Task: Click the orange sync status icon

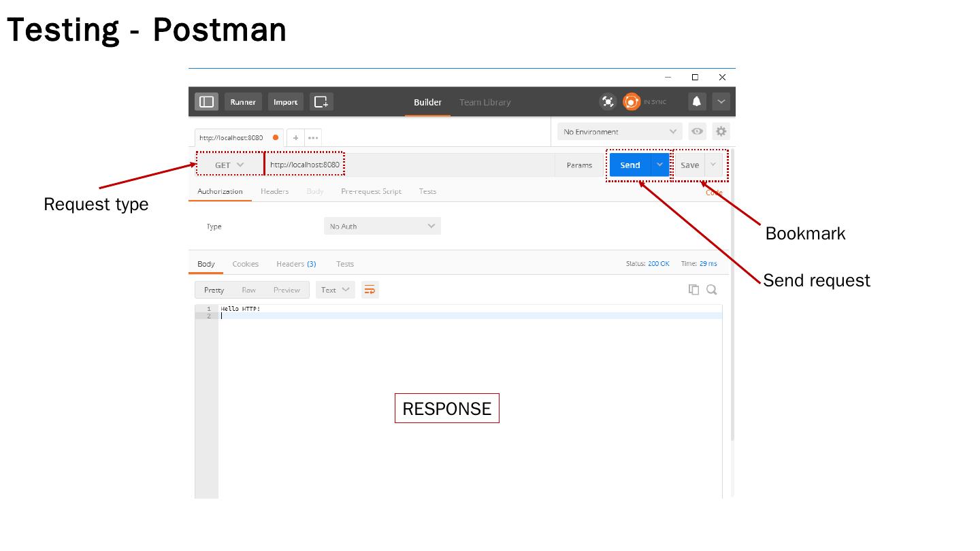Action: [632, 102]
